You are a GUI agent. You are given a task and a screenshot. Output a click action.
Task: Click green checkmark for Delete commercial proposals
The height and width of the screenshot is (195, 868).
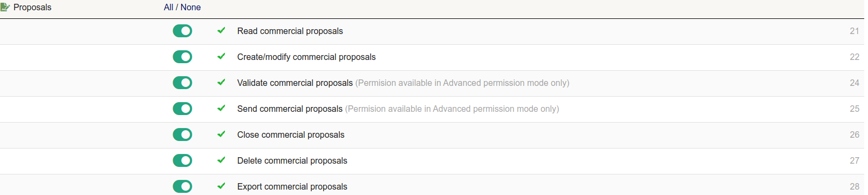[221, 160]
